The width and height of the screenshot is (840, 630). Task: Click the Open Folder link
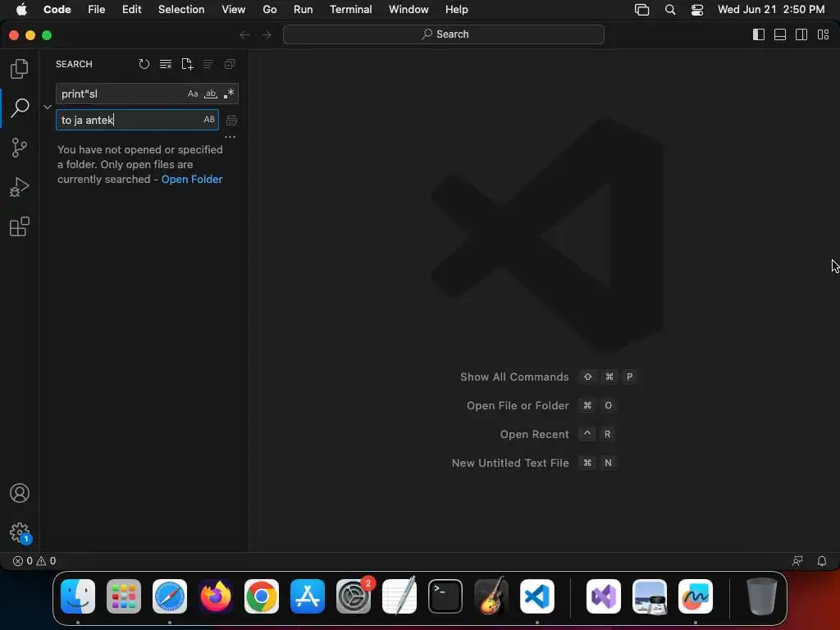(x=192, y=180)
